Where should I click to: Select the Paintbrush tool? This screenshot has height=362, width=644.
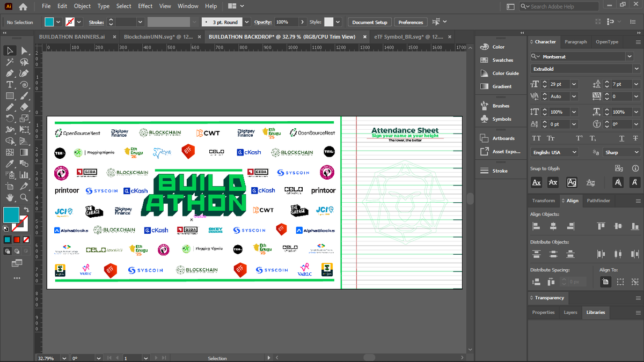point(24,96)
